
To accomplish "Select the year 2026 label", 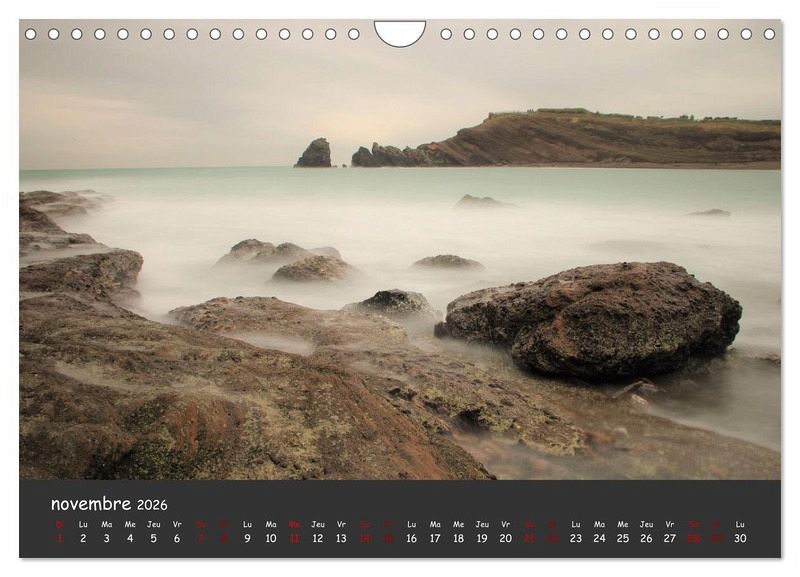I will [x=152, y=505].
